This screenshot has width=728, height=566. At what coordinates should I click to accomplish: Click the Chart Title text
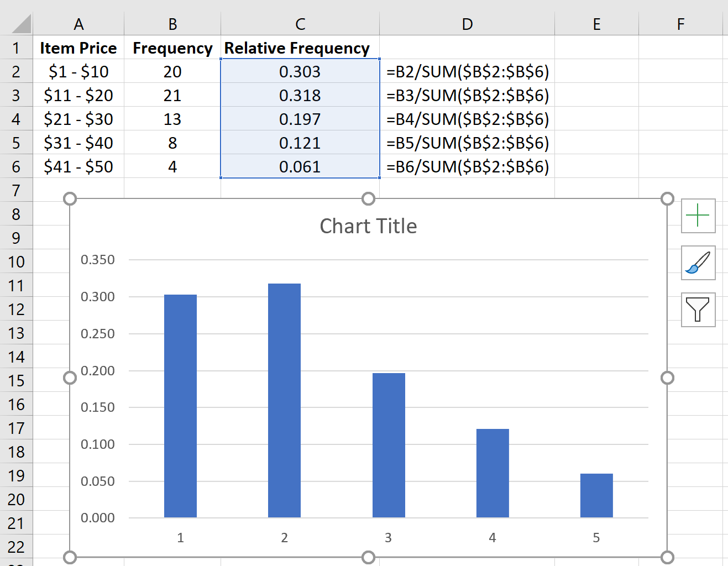tap(368, 226)
